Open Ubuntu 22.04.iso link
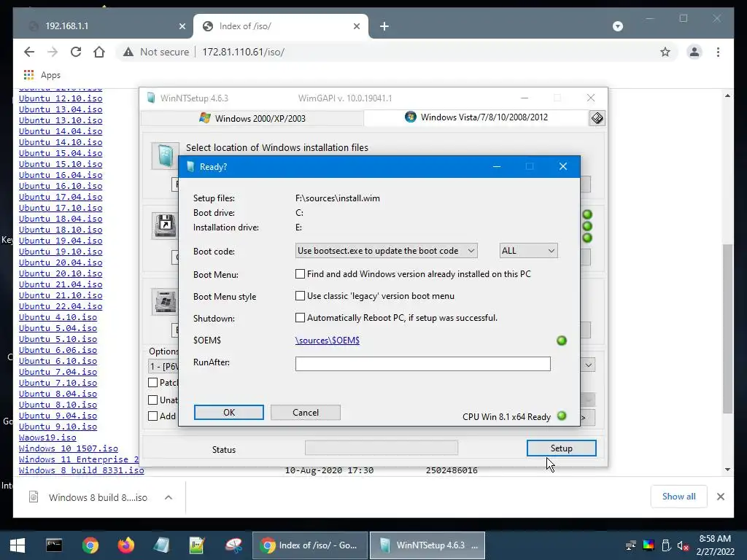Screen dimensions: 747x560 [61, 306]
